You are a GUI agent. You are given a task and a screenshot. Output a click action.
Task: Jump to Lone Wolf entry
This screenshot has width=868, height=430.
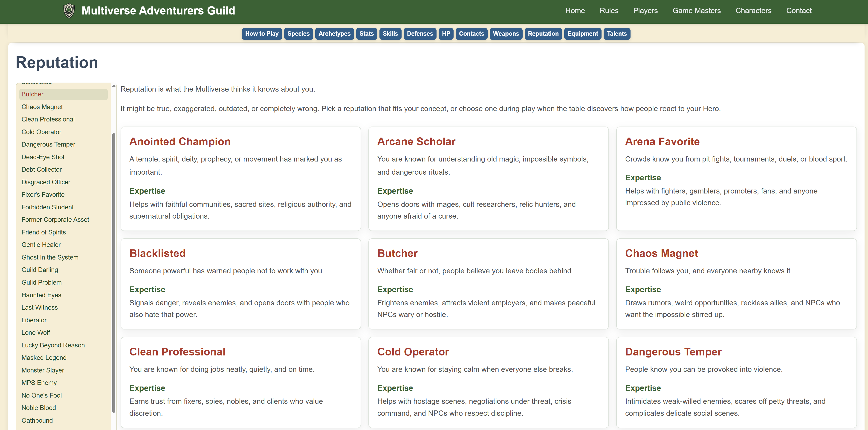pyautogui.click(x=63, y=333)
